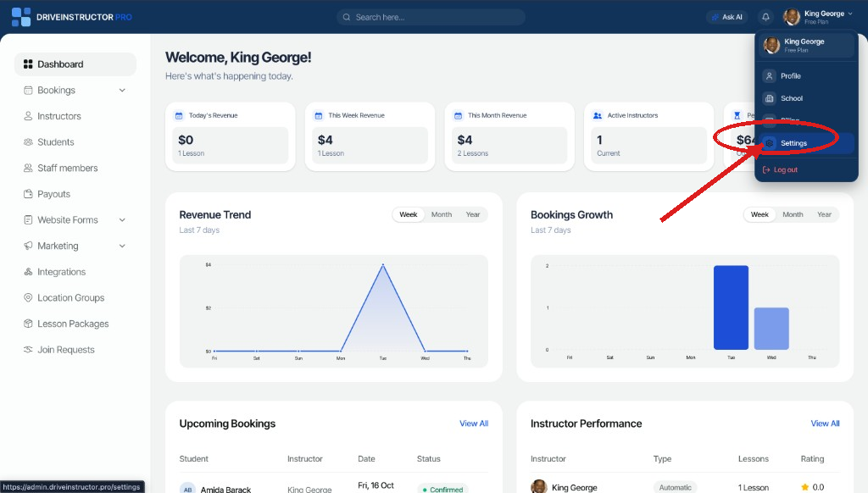
Task: Click the School building icon in menu
Action: [769, 98]
